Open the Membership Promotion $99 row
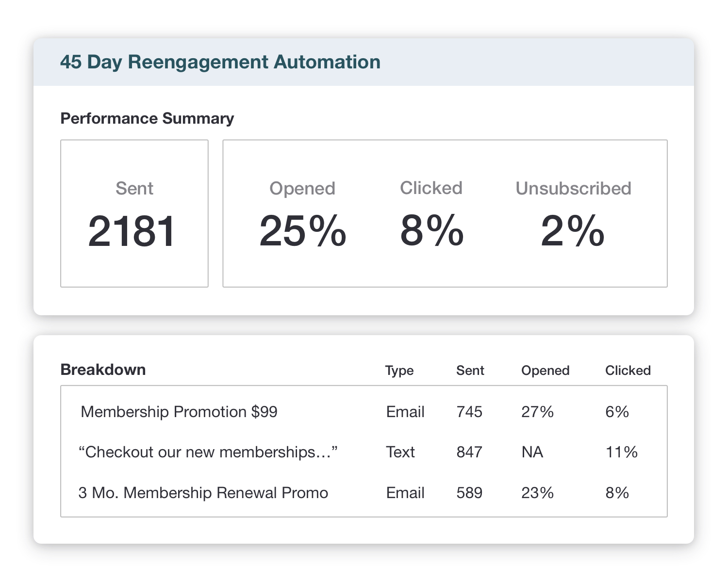This screenshot has height=582, width=728. 179,412
